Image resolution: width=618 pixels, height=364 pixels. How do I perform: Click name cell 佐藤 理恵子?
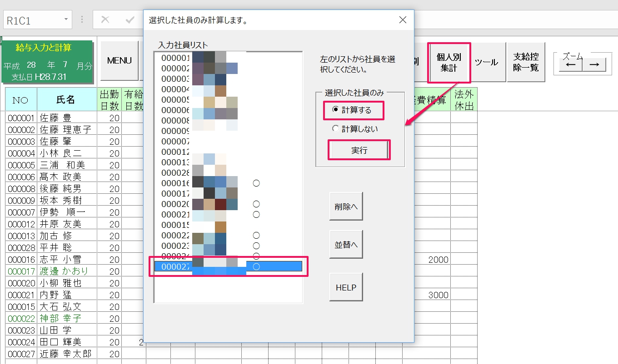point(67,129)
